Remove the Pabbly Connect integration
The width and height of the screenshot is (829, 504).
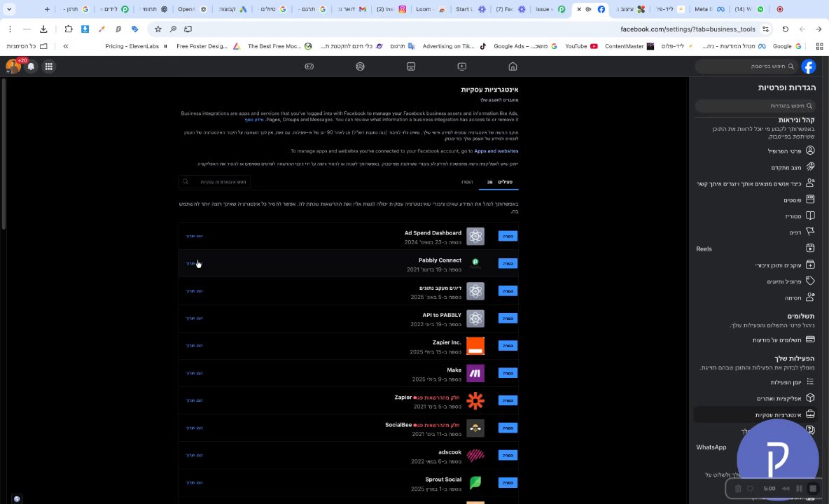click(508, 264)
